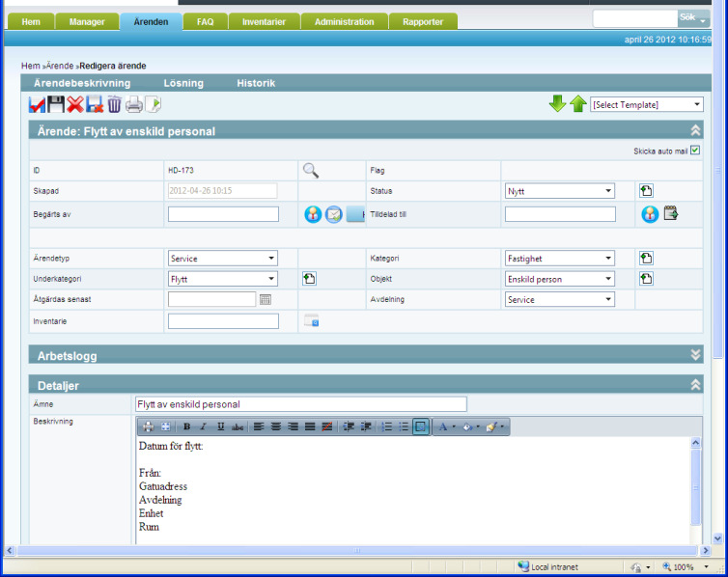Click the user picker icon for Tilldelad till
This screenshot has height=577, width=728.
650,214
